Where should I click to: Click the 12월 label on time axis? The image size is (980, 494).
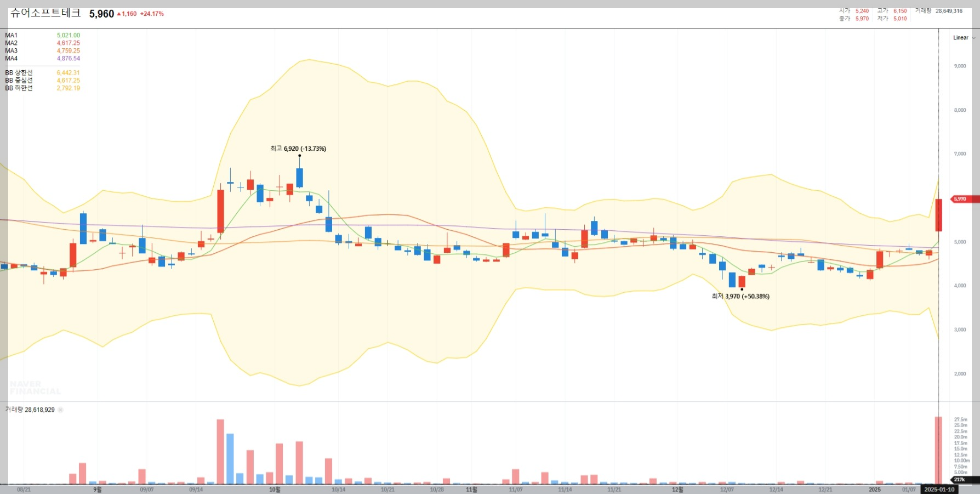pos(677,489)
